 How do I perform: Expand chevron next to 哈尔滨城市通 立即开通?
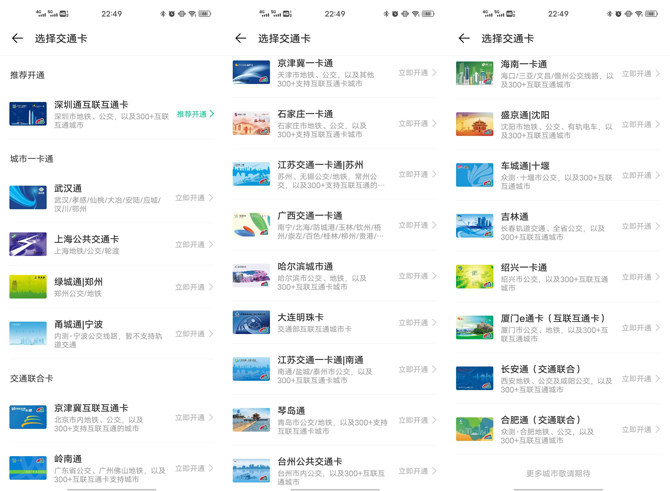click(x=434, y=276)
